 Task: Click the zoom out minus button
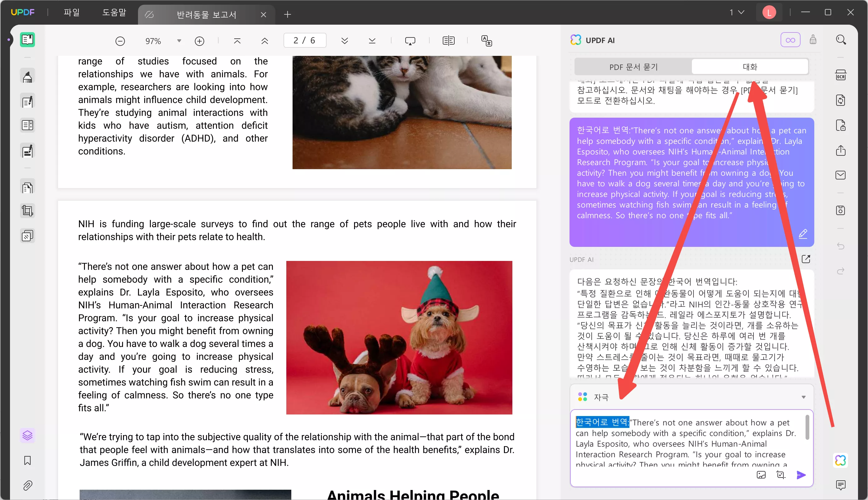click(x=120, y=41)
